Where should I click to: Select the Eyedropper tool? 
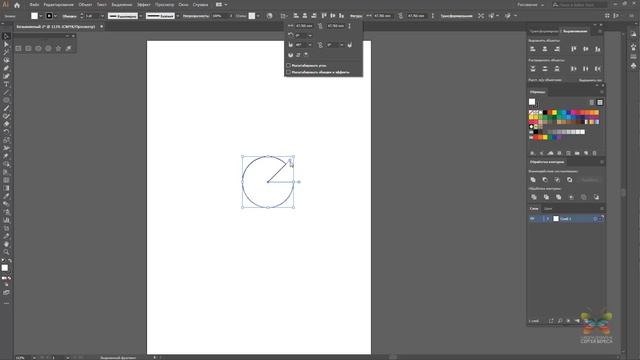6,196
